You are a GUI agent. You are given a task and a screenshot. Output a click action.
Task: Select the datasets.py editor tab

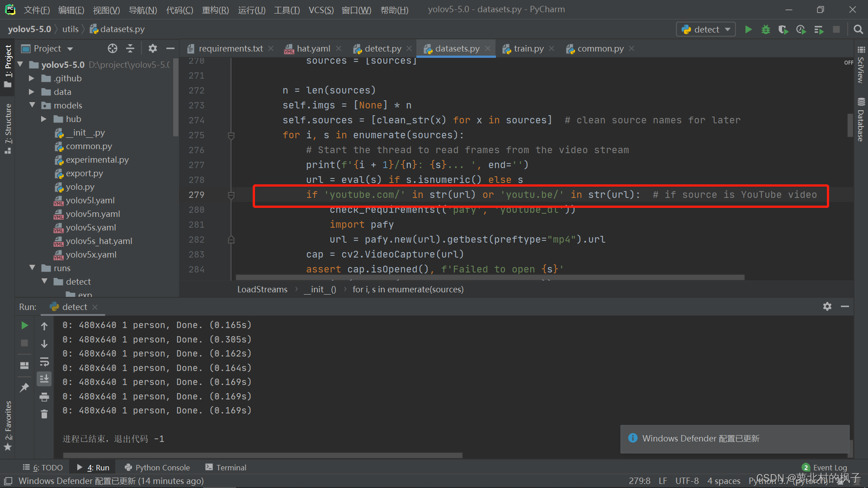click(455, 48)
